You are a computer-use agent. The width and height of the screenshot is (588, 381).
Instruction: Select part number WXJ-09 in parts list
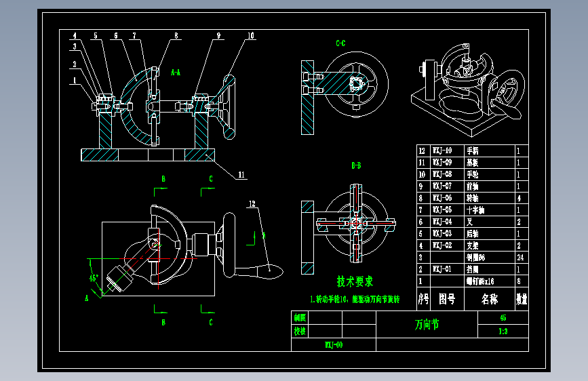(x=442, y=163)
